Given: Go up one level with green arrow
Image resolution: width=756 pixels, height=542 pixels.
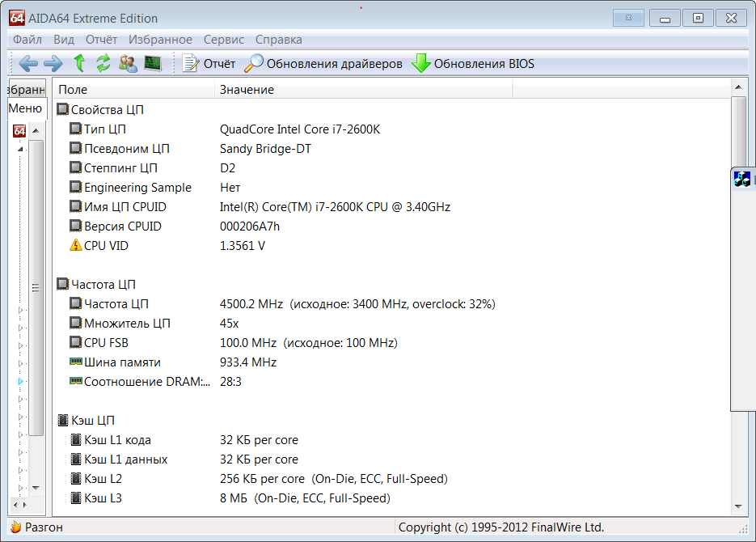Looking at the screenshot, I should tap(79, 63).
